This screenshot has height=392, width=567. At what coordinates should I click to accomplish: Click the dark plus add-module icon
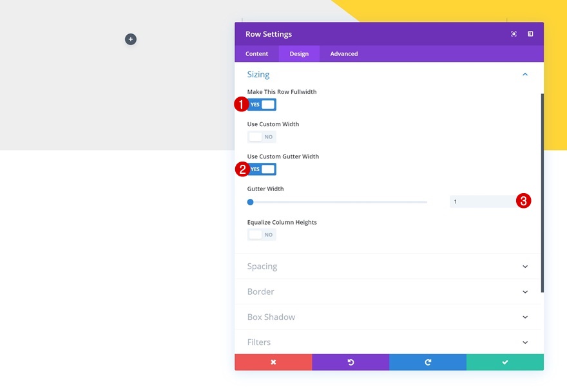(x=131, y=39)
